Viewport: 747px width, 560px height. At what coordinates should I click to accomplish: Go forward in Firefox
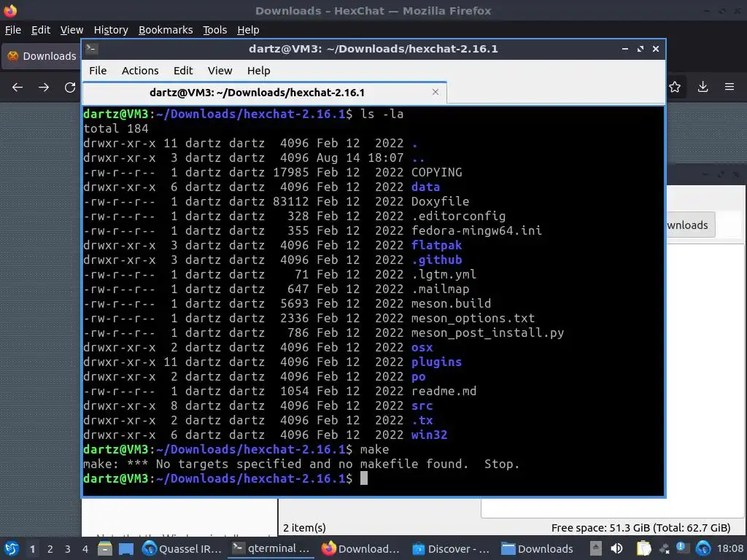coord(44,87)
